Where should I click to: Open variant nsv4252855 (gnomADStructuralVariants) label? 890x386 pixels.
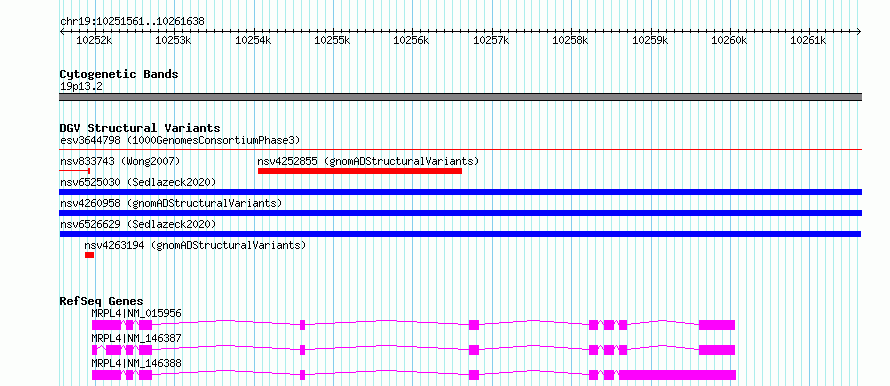368,161
